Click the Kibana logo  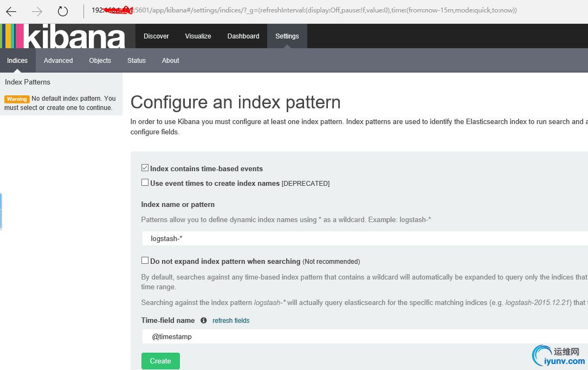click(68, 36)
